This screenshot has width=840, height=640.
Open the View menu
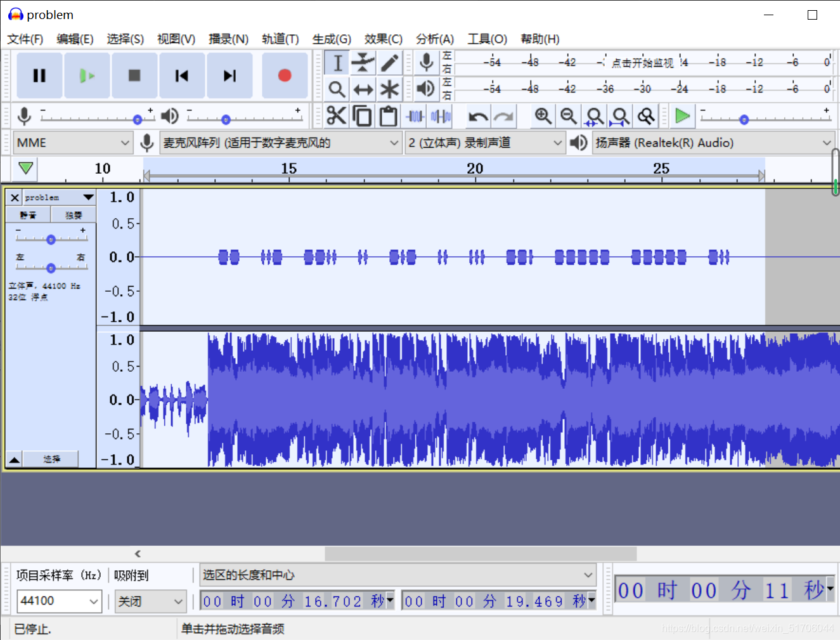pyautogui.click(x=176, y=39)
